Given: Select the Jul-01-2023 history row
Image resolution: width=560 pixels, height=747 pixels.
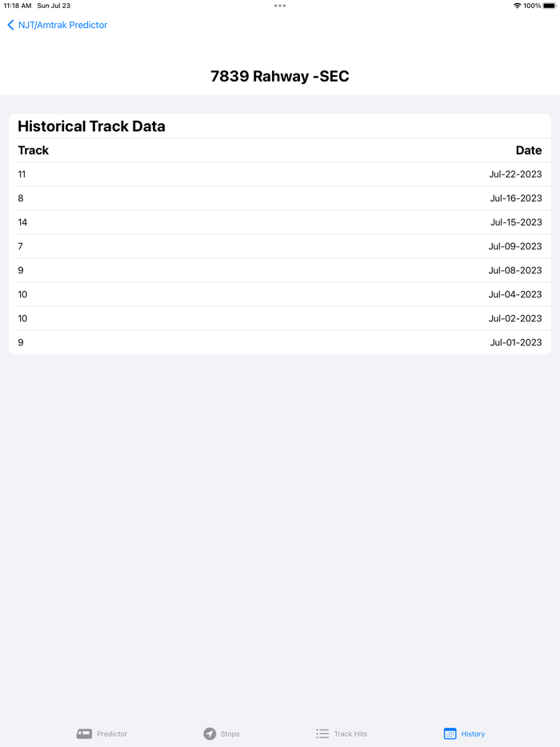Looking at the screenshot, I should coord(280,342).
